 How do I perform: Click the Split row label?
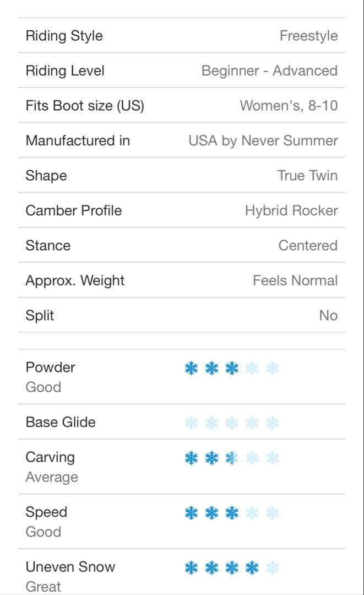point(40,316)
